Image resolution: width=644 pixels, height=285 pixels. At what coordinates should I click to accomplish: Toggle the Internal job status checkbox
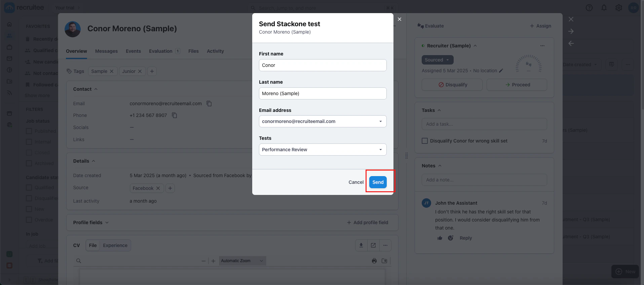29,142
